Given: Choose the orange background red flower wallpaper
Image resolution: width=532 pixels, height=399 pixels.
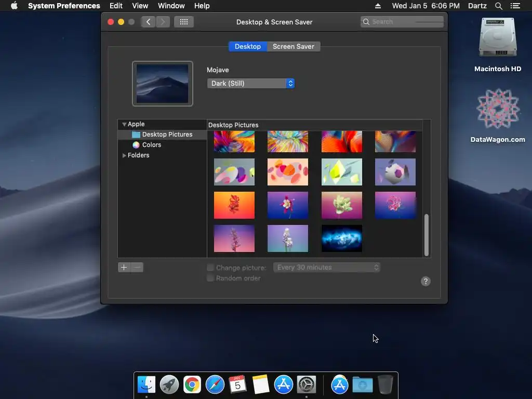Looking at the screenshot, I should pos(234,205).
